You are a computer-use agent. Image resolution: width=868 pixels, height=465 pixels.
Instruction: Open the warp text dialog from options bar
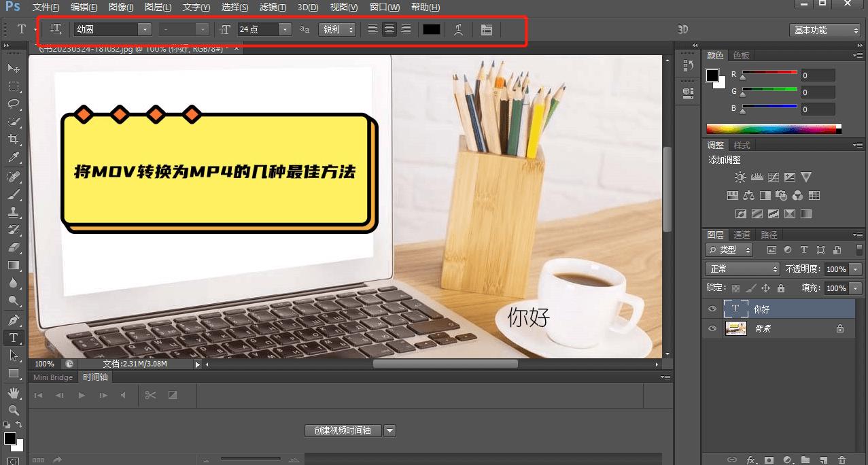coord(458,29)
